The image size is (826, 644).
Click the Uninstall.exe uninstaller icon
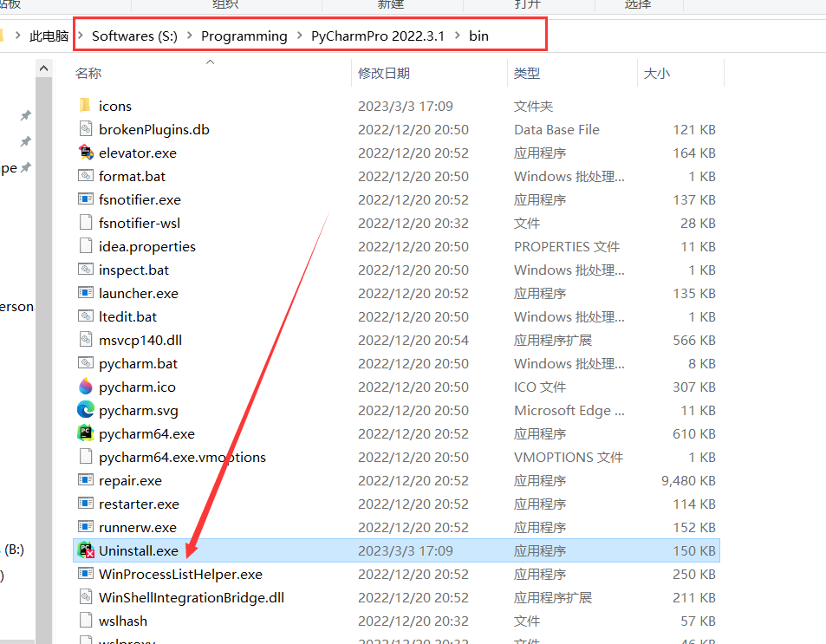pos(86,550)
